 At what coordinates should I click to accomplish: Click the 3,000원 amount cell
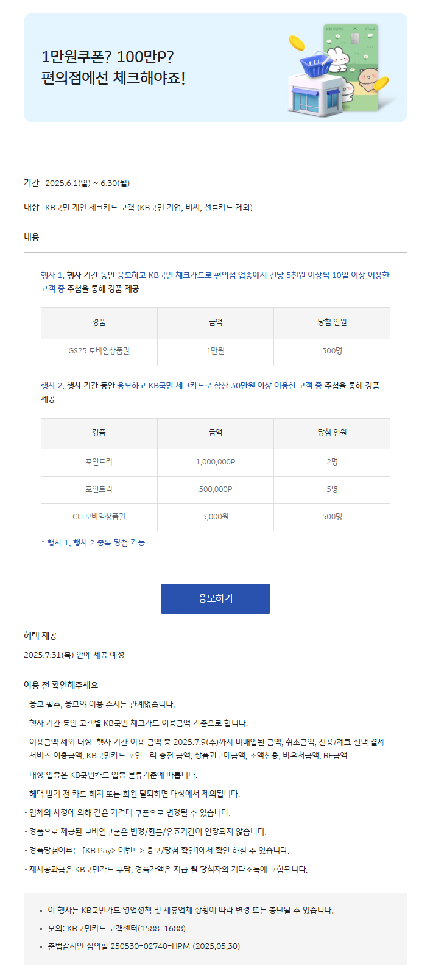(x=216, y=517)
